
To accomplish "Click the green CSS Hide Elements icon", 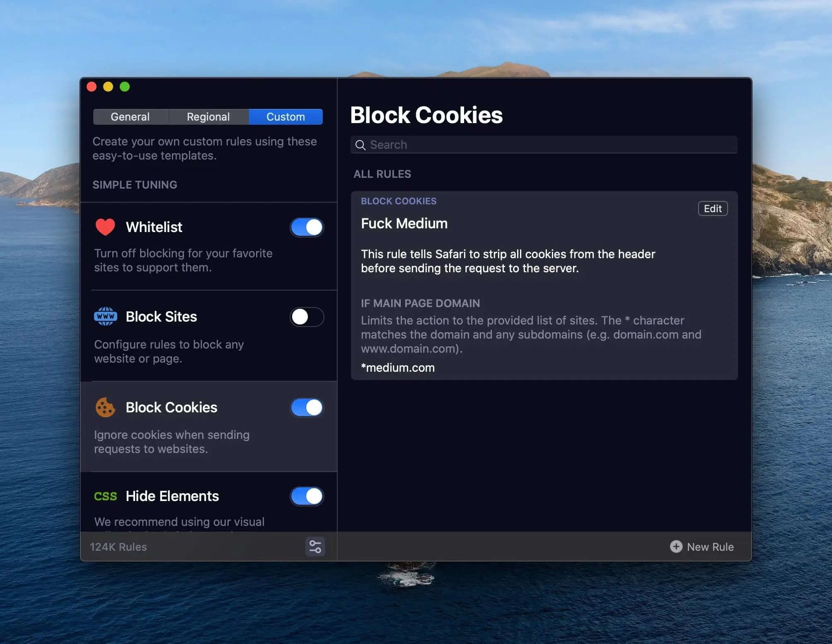I will (x=105, y=496).
